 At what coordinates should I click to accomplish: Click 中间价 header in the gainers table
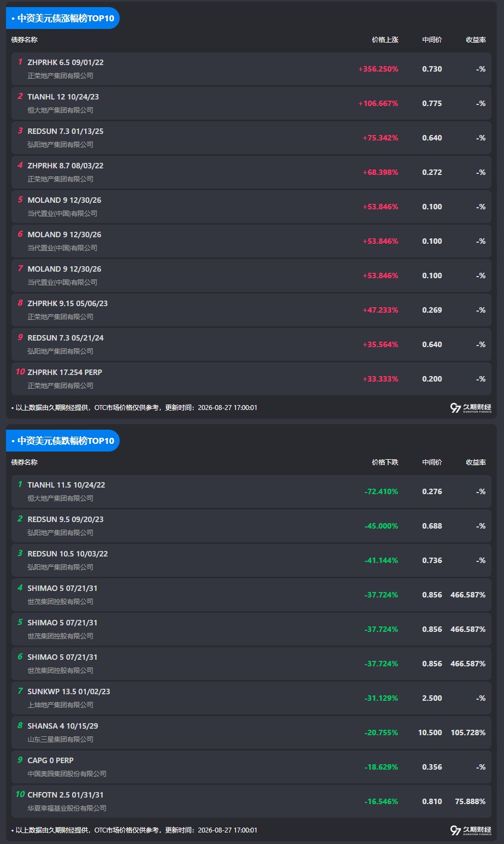pos(432,40)
